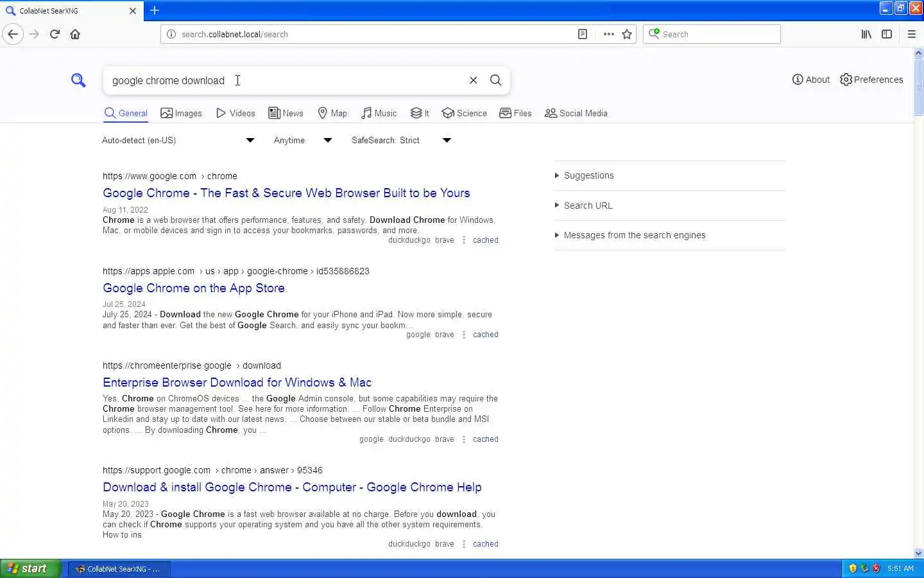Switch to the Music tab
This screenshot has height=578, width=924.
pyautogui.click(x=379, y=113)
